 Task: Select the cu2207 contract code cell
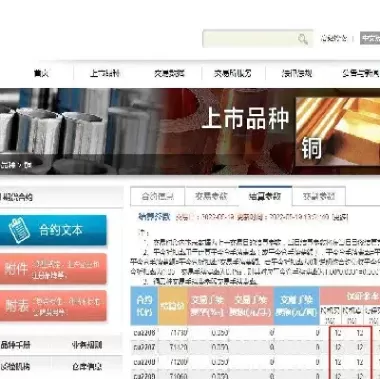click(x=144, y=347)
